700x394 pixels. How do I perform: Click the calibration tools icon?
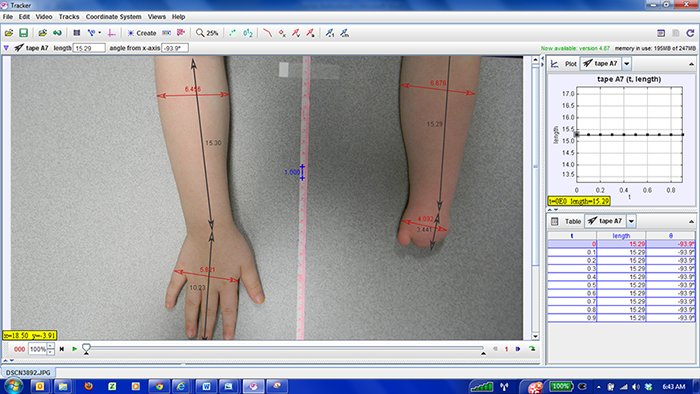[93, 33]
